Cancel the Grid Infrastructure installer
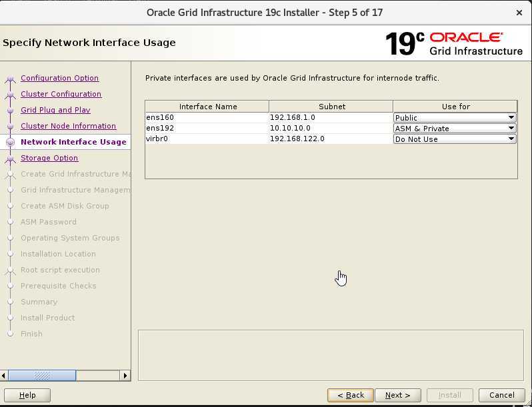This screenshot has height=407, width=532. click(x=501, y=395)
